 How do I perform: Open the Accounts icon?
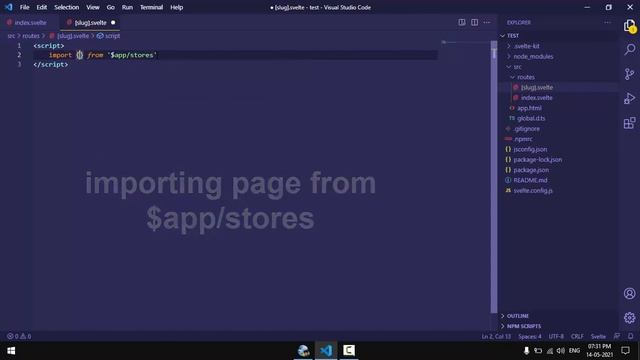[629, 293]
